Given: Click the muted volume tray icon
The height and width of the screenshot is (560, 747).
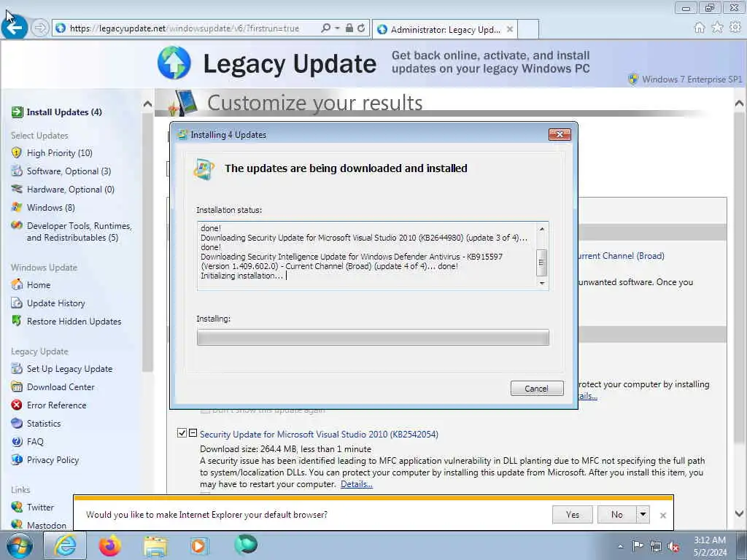Looking at the screenshot, I should point(673,547).
